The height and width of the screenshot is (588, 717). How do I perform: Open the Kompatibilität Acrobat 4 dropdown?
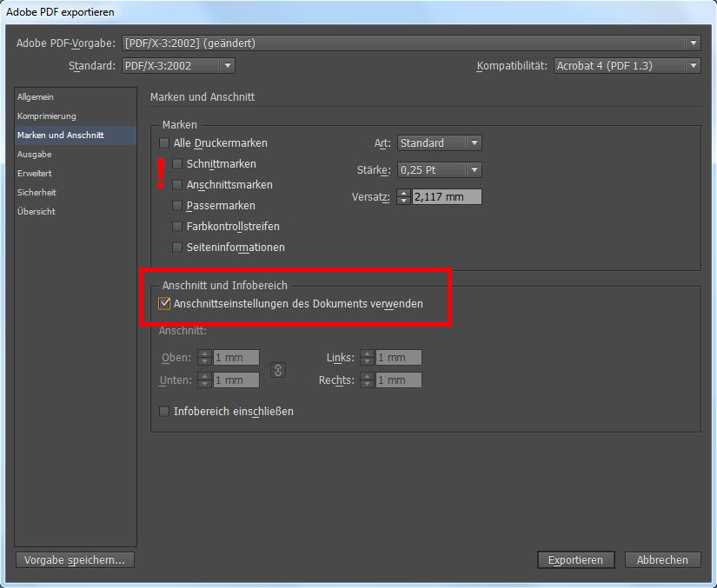(627, 66)
